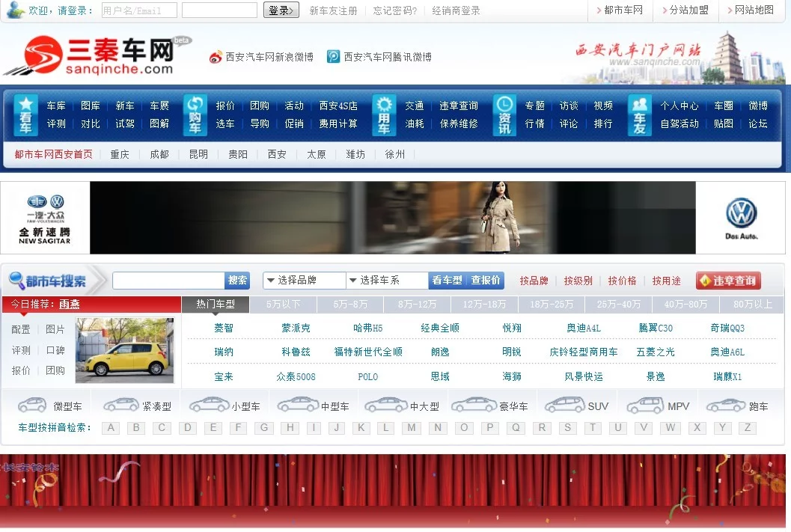Viewport: 791px width, 532px height.
Task: Switch to the 40万-80万 price tab
Action: [x=685, y=304]
